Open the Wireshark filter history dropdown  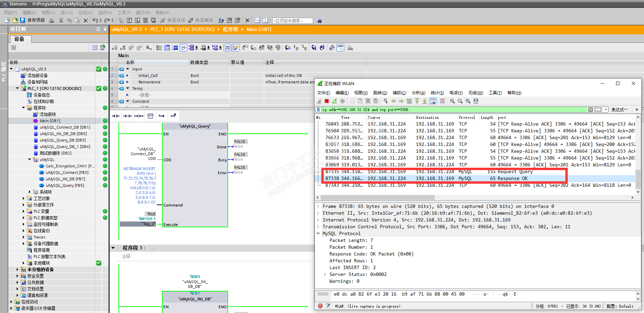tap(606, 110)
